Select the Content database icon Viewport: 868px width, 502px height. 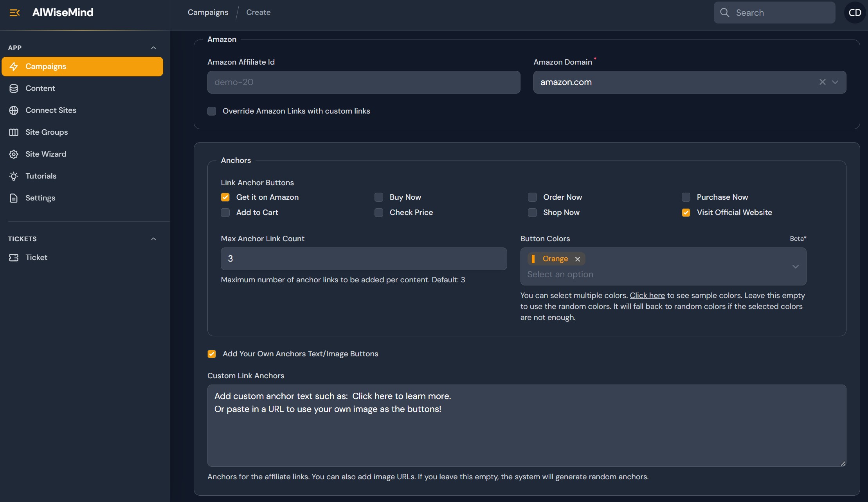[x=14, y=88]
